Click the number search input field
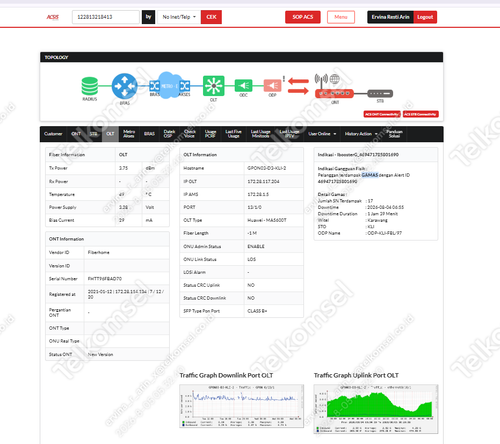 click(106, 17)
